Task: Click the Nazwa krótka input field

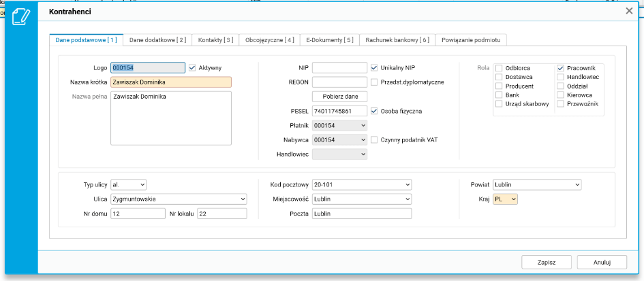Action: pos(171,82)
